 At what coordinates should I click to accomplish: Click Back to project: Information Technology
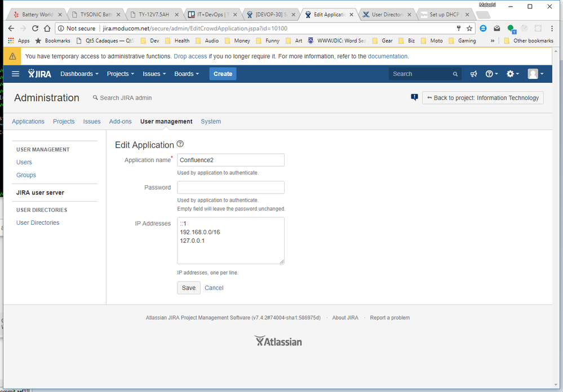point(483,97)
